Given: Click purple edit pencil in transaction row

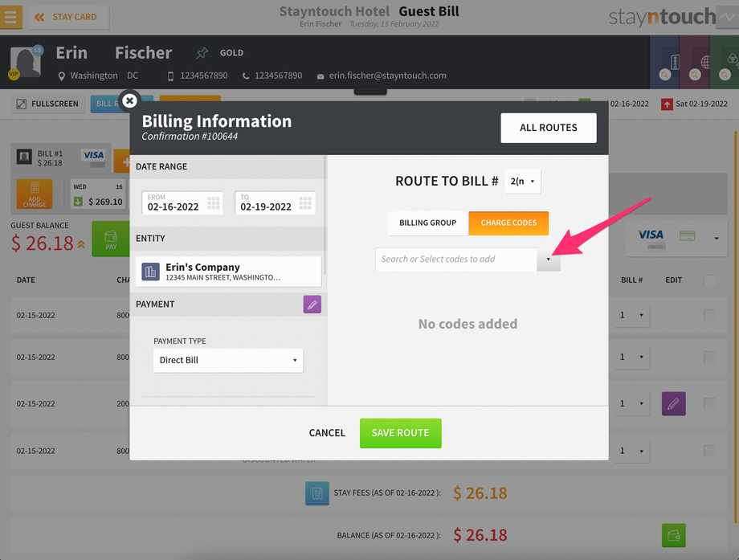Looking at the screenshot, I should pos(673,403).
